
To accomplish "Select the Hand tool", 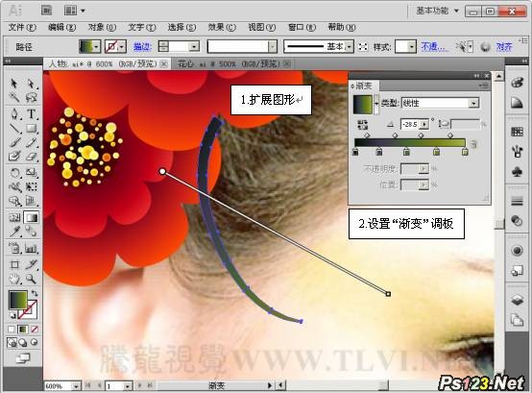I will (14, 279).
